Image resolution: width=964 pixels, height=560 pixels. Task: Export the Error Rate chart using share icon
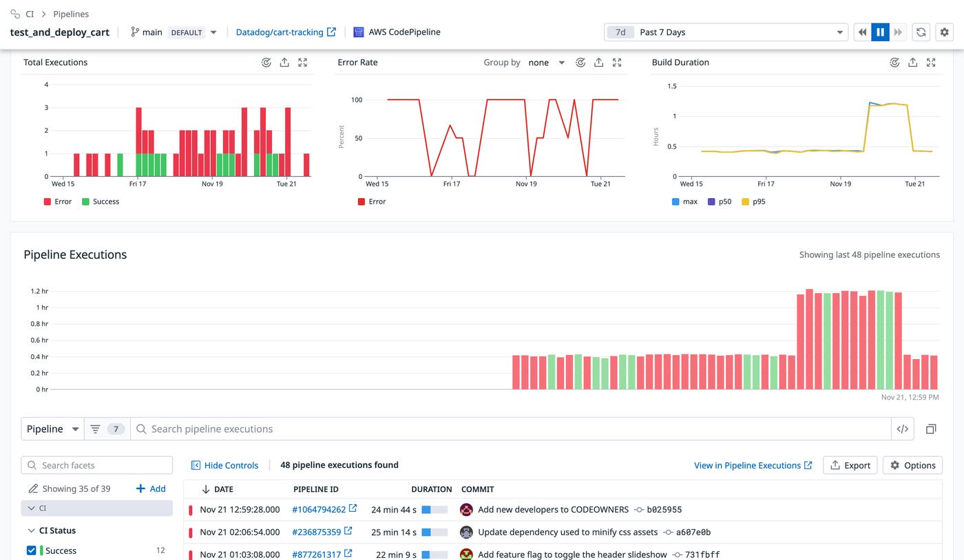(598, 62)
